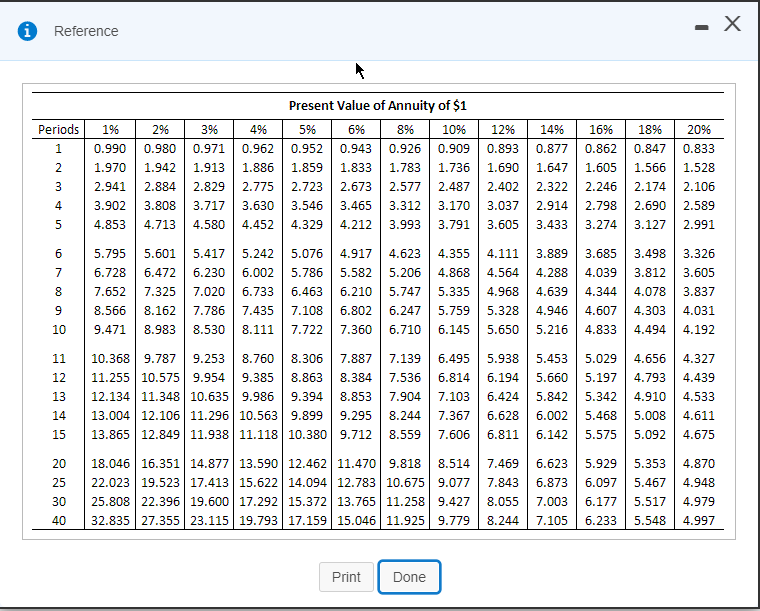Click the cell value 6.733
This screenshot has height=611, width=760.
(x=258, y=292)
